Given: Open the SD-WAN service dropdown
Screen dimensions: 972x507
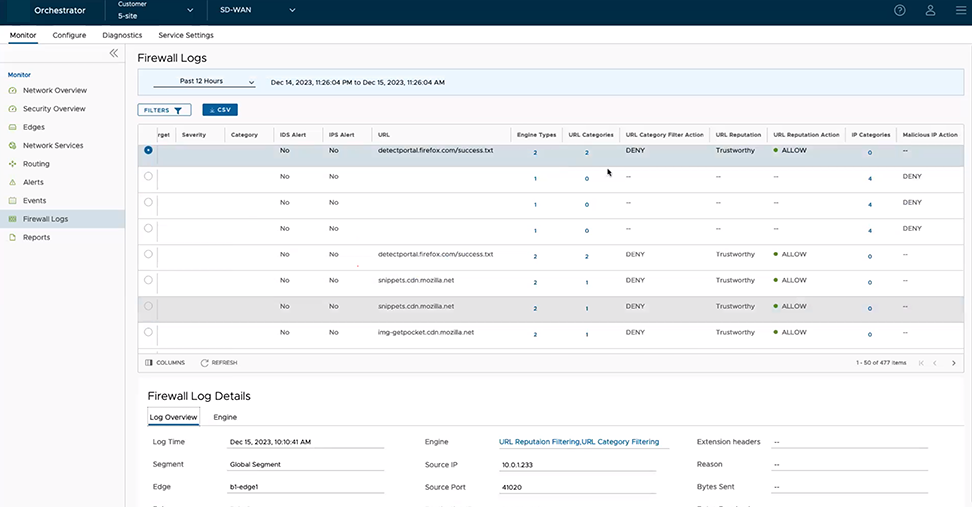Looking at the screenshot, I should [x=258, y=11].
